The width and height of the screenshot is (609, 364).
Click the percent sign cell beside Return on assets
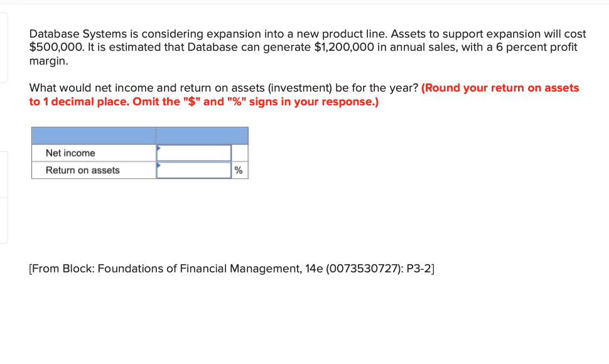tap(239, 169)
